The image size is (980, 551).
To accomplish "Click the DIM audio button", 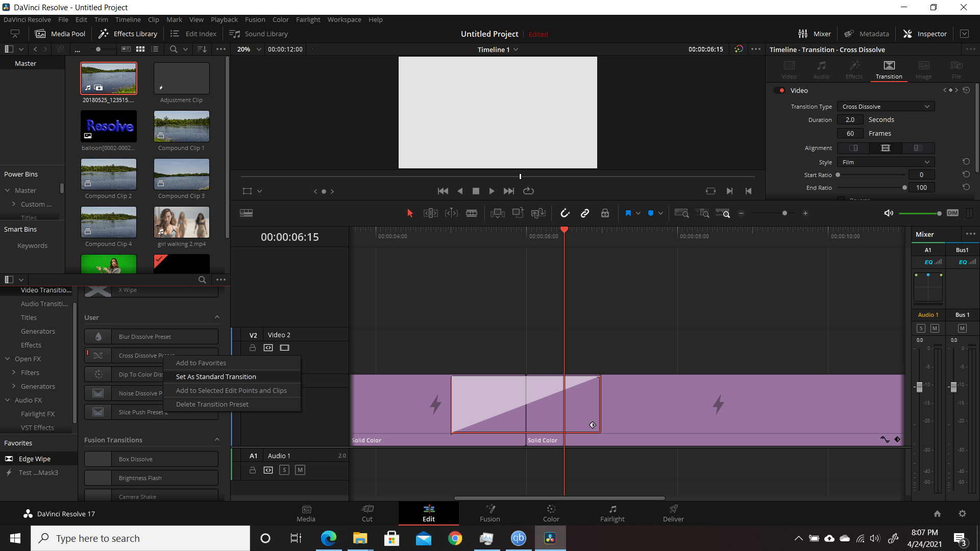I will (x=952, y=213).
